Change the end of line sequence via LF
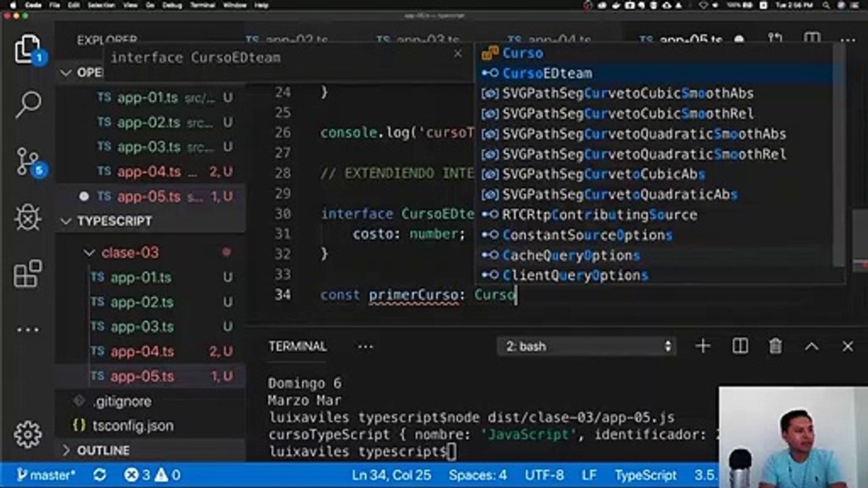This screenshot has height=488, width=868. [x=589, y=475]
